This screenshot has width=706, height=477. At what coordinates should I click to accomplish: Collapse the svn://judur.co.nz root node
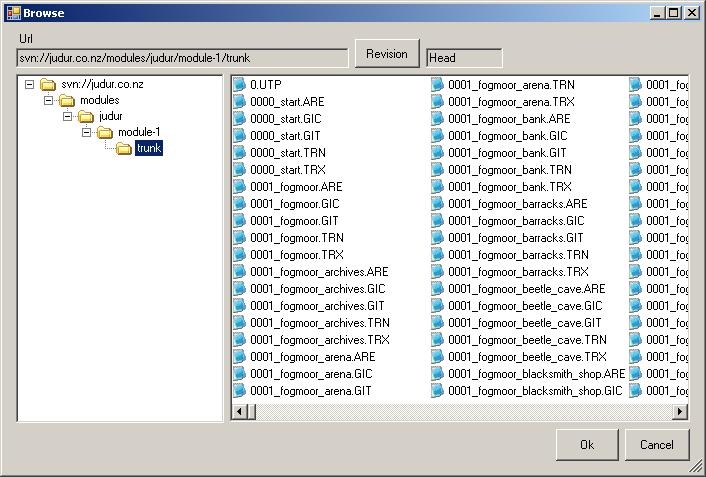click(x=29, y=85)
